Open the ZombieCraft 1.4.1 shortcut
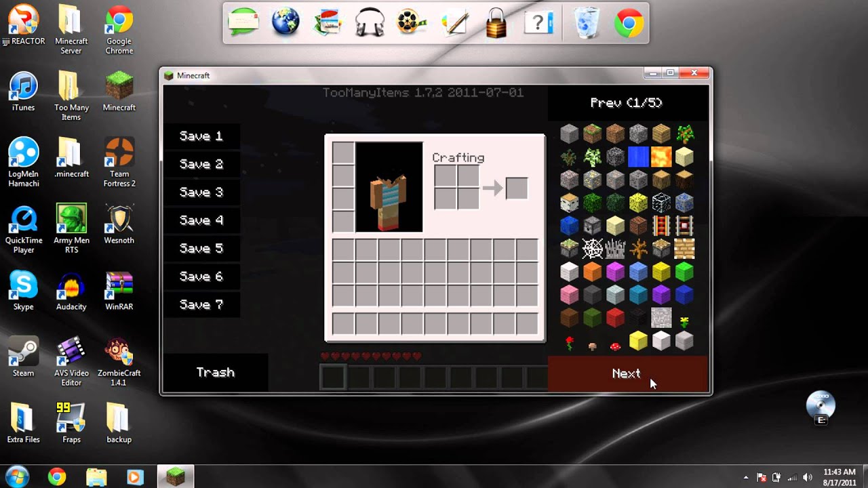Viewport: 868px width, 488px height. pos(119,362)
